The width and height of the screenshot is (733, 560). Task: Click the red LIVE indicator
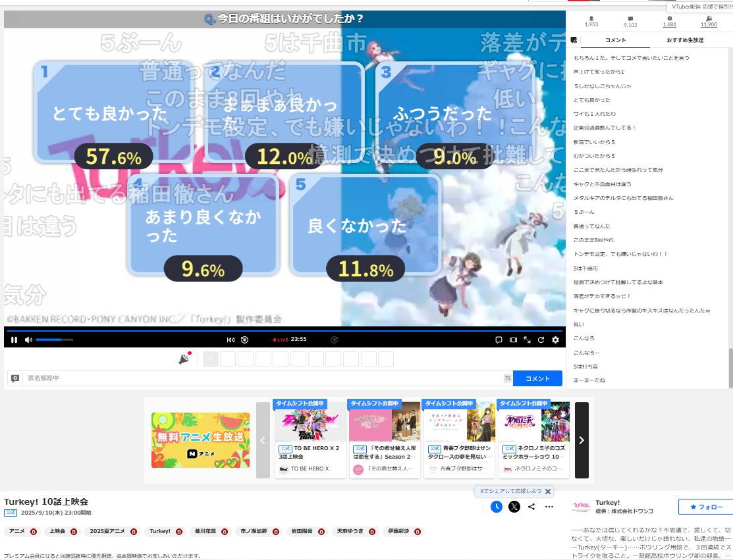pyautogui.click(x=281, y=340)
